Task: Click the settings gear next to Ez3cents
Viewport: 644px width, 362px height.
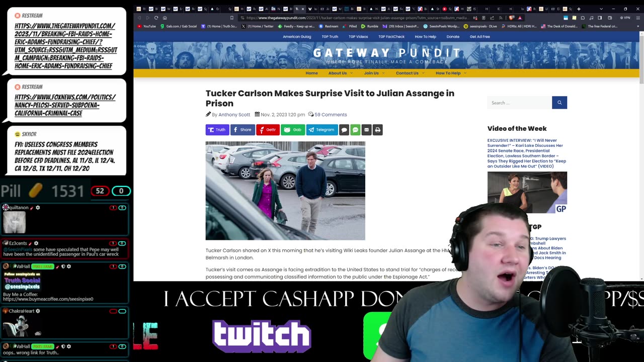Action: click(x=36, y=243)
